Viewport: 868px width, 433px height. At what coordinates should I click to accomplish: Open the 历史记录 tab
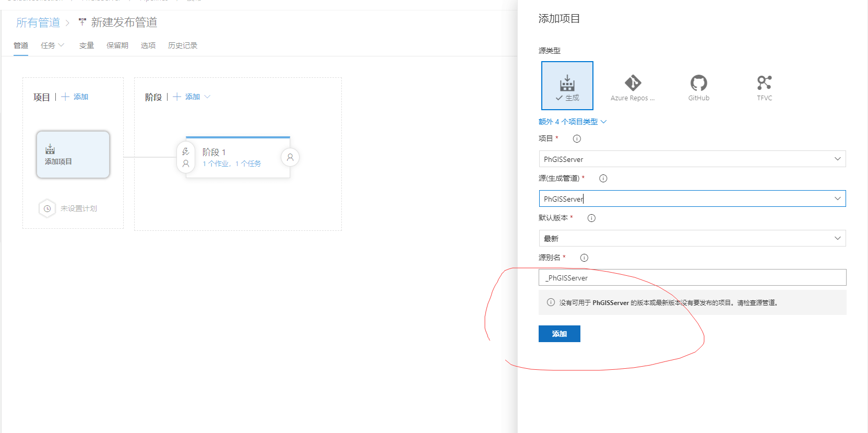182,46
